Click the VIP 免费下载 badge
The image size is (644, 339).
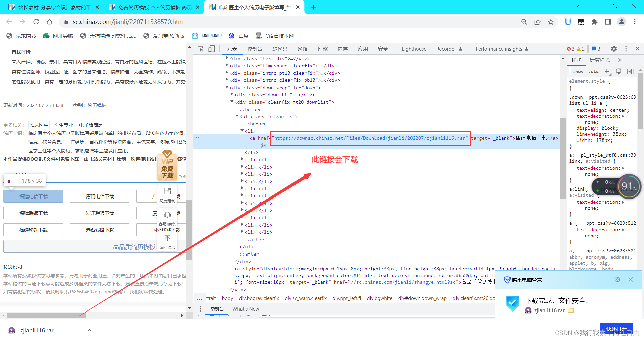[167, 165]
